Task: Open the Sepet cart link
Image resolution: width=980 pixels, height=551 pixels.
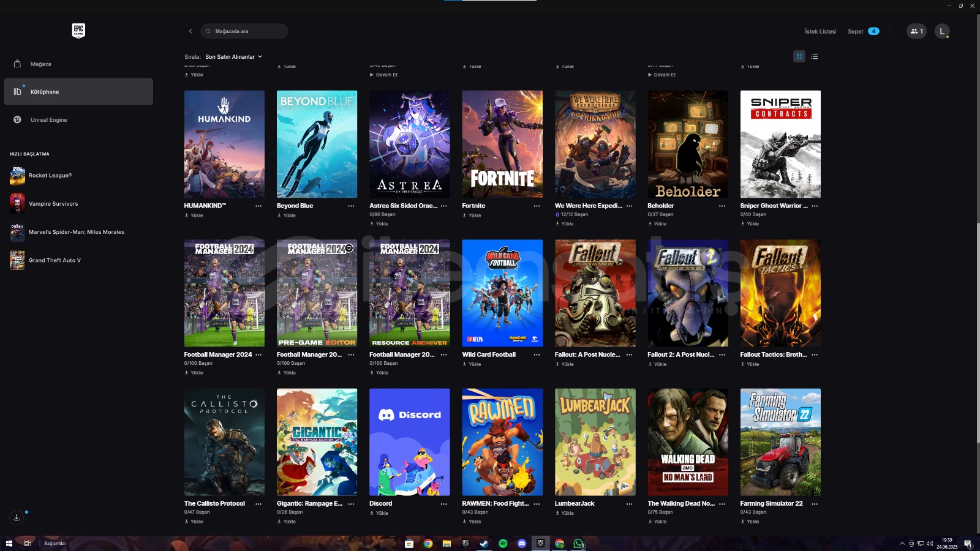Action: click(x=863, y=31)
